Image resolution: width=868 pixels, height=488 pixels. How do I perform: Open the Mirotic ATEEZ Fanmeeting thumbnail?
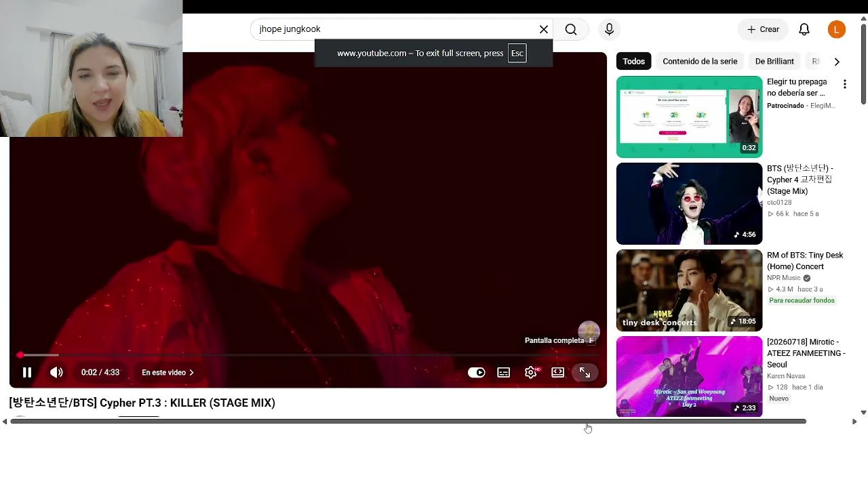689,377
